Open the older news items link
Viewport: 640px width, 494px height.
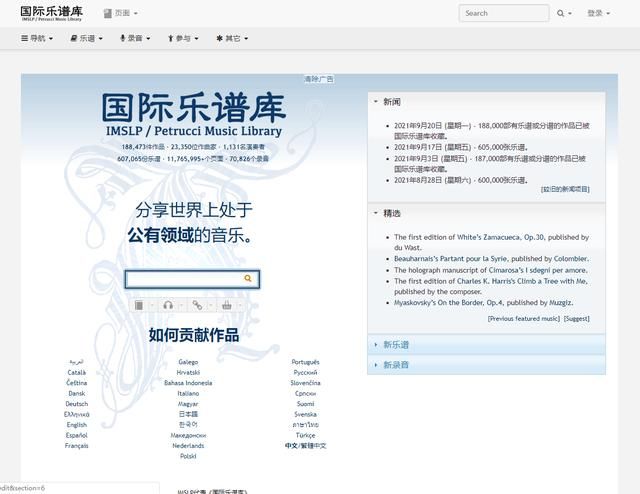pos(565,189)
